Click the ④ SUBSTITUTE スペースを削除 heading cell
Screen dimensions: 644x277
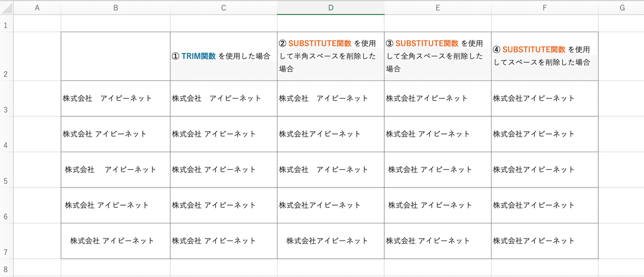coord(544,56)
